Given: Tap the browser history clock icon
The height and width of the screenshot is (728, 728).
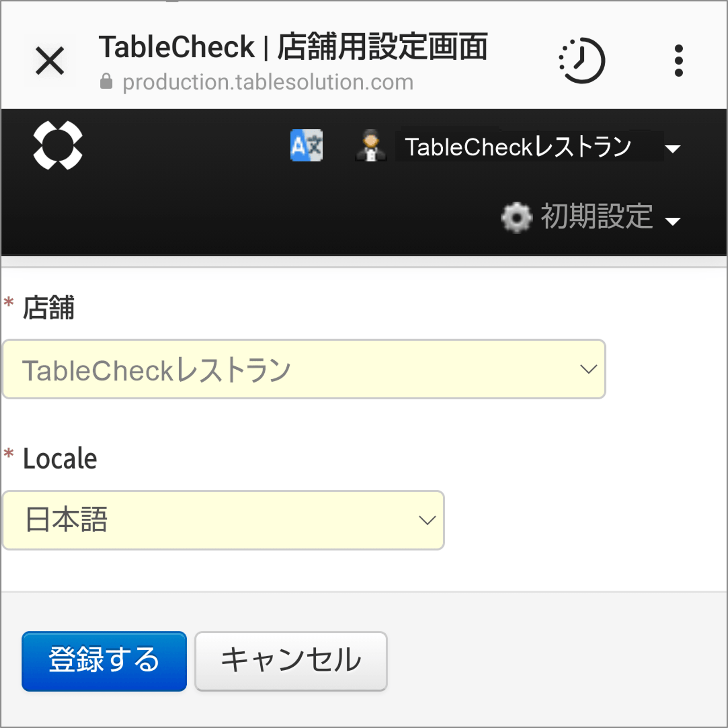Looking at the screenshot, I should (582, 60).
